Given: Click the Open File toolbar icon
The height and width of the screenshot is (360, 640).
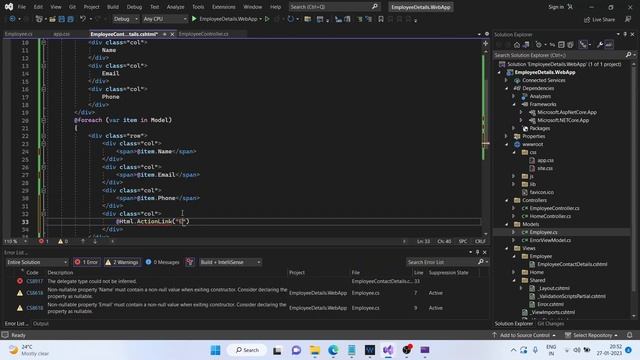Looking at the screenshot, I should [52, 19].
